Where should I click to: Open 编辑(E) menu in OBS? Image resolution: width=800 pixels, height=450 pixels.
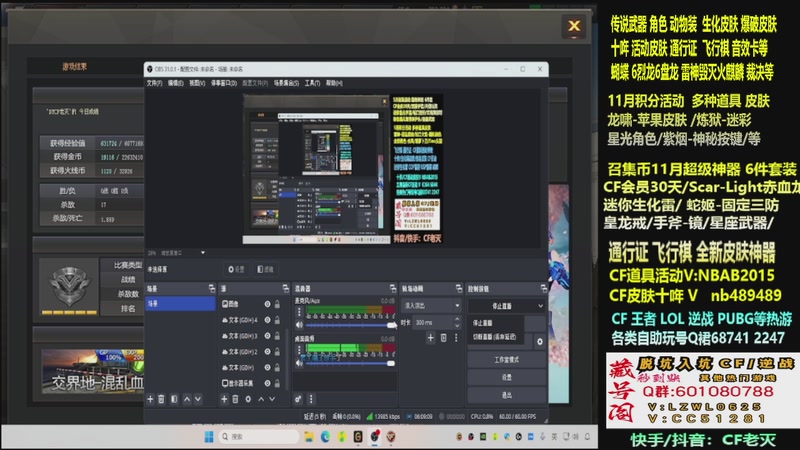[176, 83]
